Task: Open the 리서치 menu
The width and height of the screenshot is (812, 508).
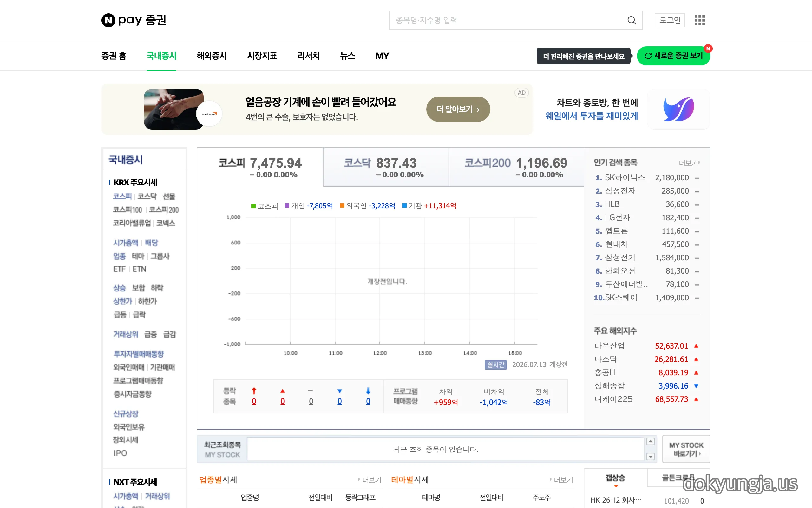Action: tap(308, 56)
